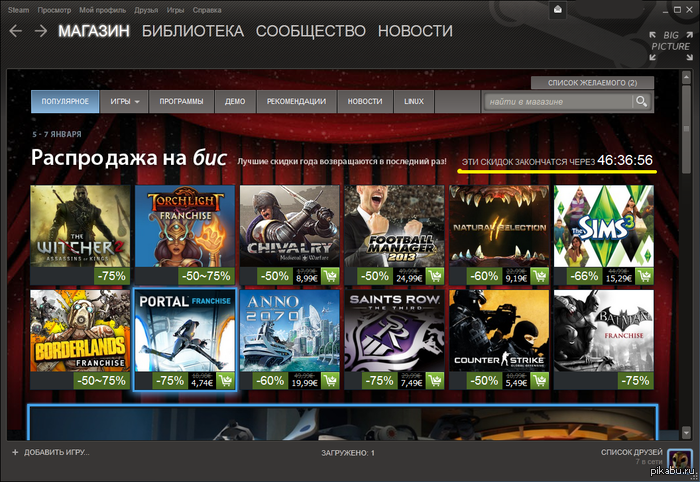The width and height of the screenshot is (700, 482).
Task: Open the Steam inbox envelope icon
Action: [558, 9]
